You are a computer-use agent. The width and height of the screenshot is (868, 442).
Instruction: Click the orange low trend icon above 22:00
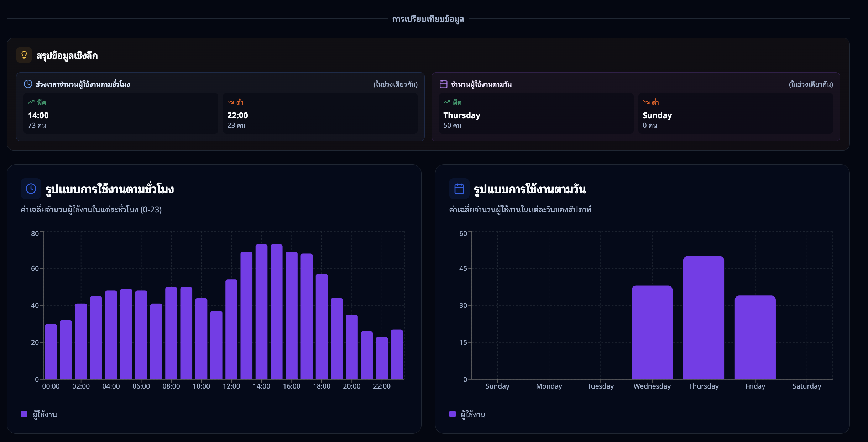click(x=231, y=102)
